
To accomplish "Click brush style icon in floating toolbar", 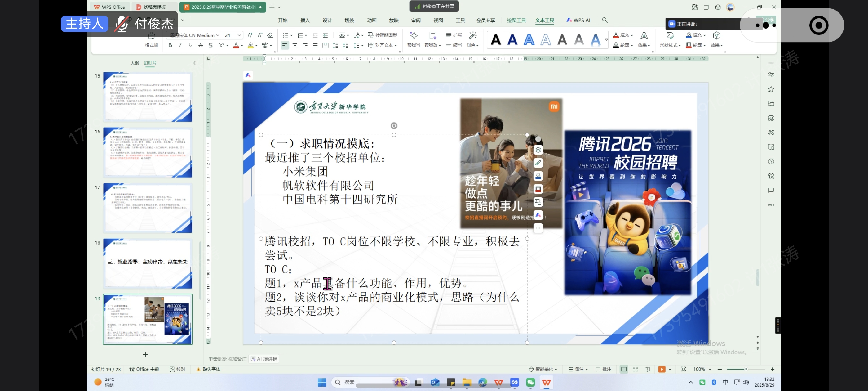I will [538, 163].
